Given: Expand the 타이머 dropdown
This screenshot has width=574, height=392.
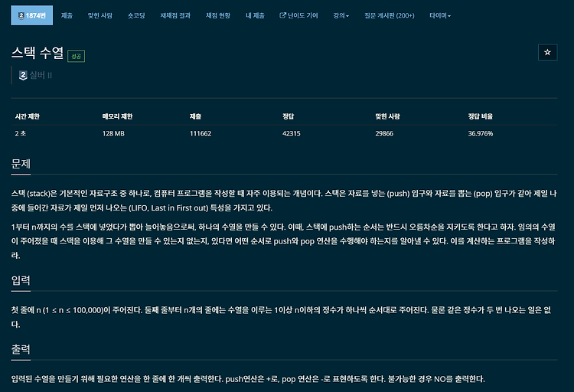Looking at the screenshot, I should 439,15.
